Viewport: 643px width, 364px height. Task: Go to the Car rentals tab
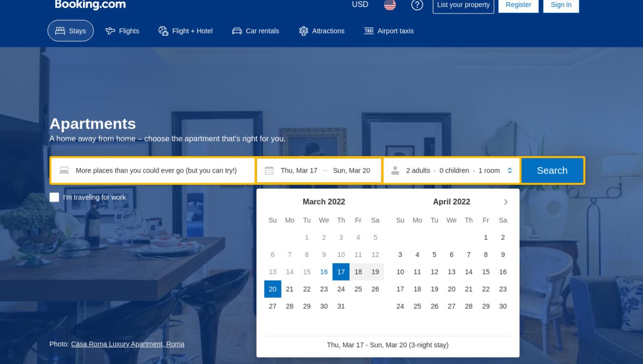tap(255, 31)
